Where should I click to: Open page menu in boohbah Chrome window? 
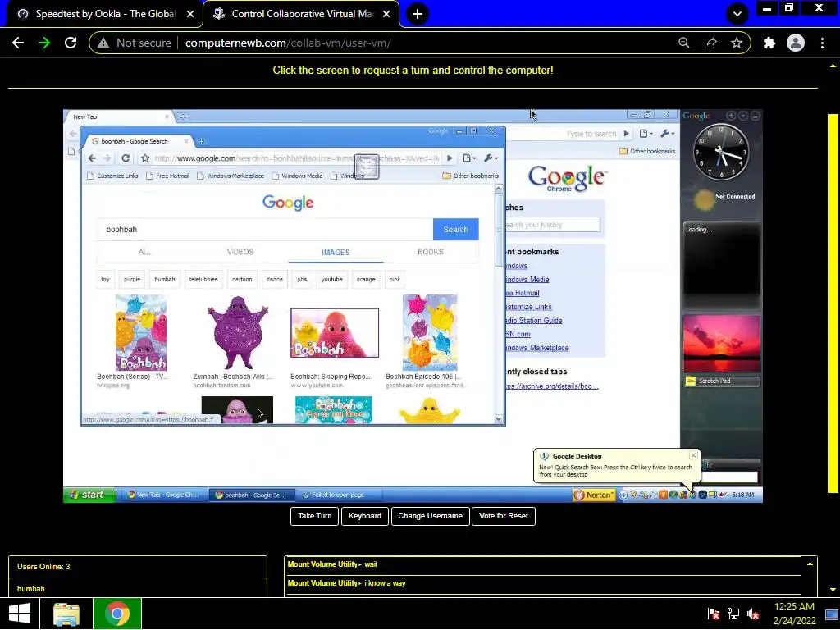click(x=469, y=158)
